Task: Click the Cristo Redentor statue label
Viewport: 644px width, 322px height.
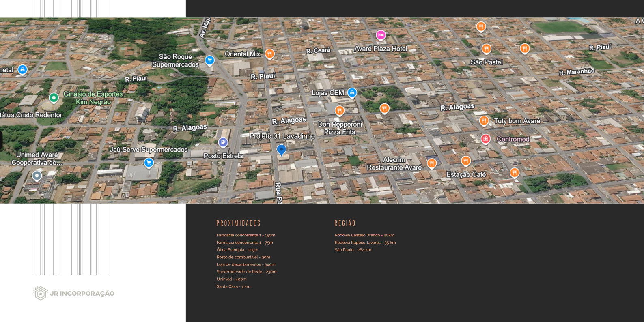Action: click(31, 115)
